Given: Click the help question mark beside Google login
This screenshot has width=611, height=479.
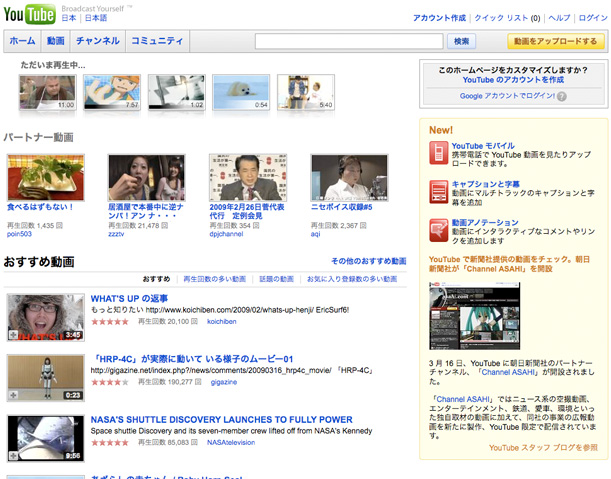Looking at the screenshot, I should 562,96.
